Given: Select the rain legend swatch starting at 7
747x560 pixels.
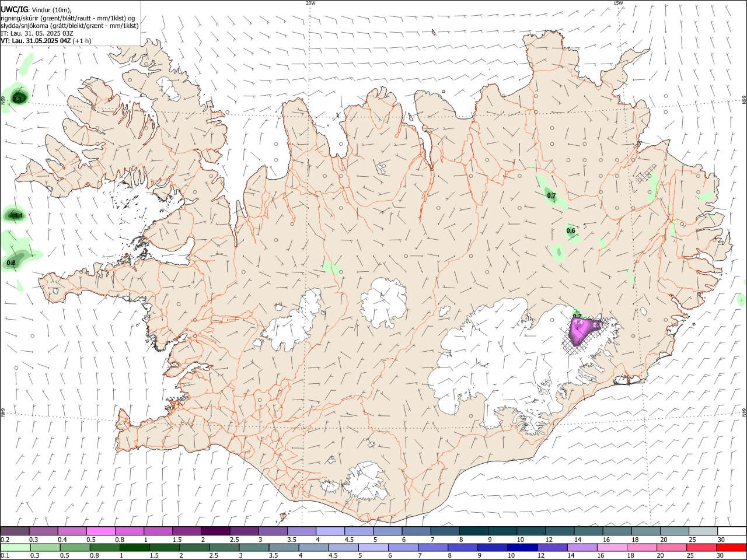Looking at the screenshot, I should click(433, 548).
